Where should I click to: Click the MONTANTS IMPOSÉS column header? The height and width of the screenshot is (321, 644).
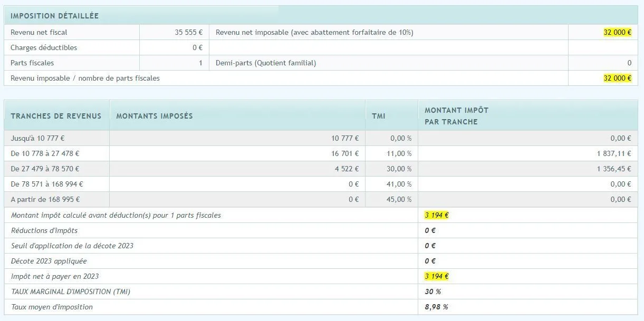[x=155, y=116]
